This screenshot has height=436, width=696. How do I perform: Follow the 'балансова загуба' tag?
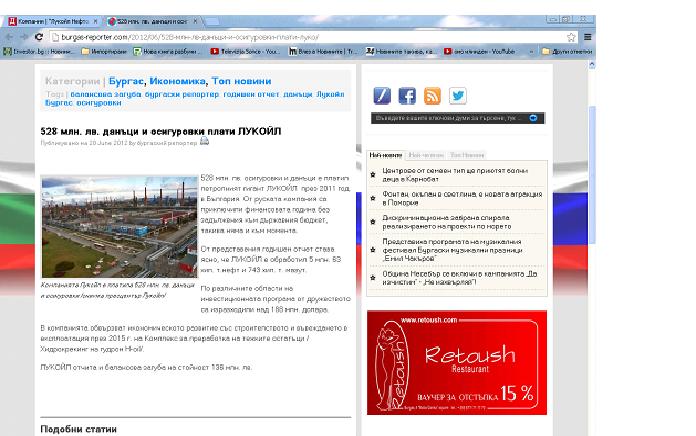(x=106, y=94)
